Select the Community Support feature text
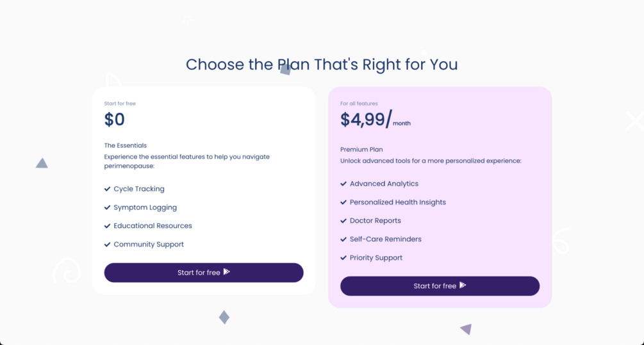The width and height of the screenshot is (644, 345). tap(149, 245)
